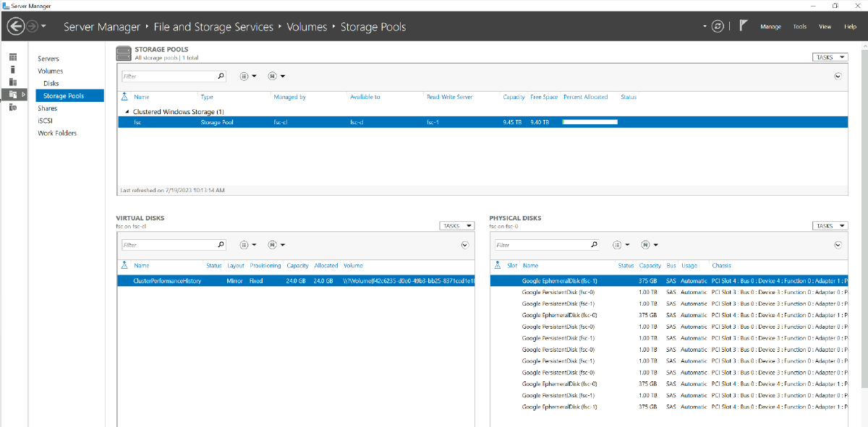This screenshot has width=868, height=427.
Task: Open the Tools menu
Action: (x=799, y=26)
